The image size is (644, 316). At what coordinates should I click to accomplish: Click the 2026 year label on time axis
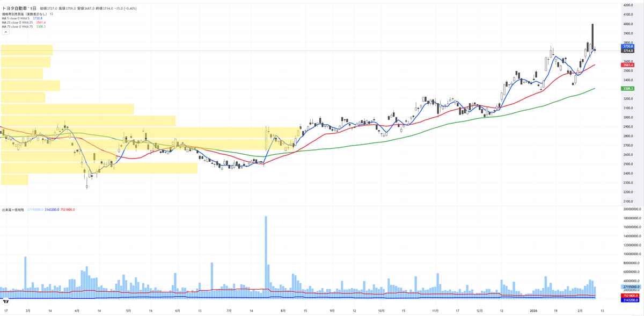pyautogui.click(x=533, y=310)
